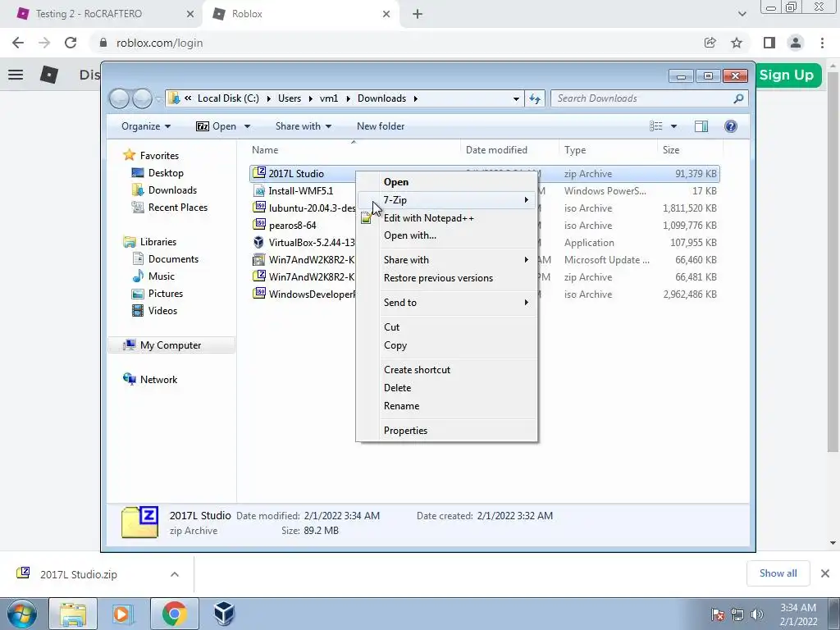This screenshot has height=630, width=840.
Task: Select the pearos8-64 iso file
Action: [293, 226]
